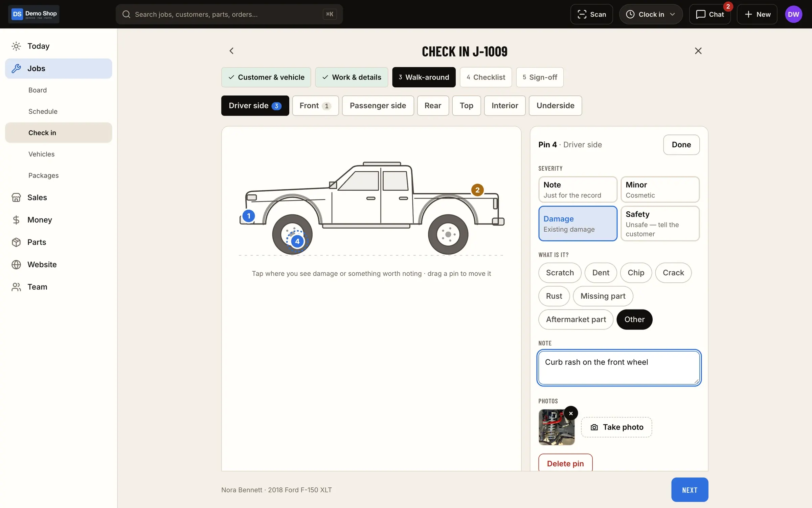The width and height of the screenshot is (812, 508).
Task: Select pin 4 on the front wheel
Action: [297, 241]
